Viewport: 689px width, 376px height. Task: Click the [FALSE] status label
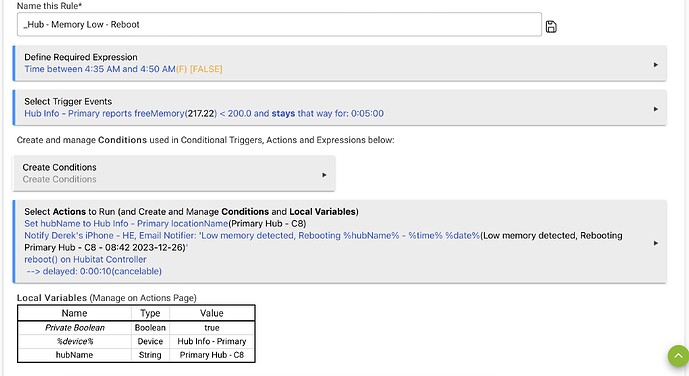206,69
